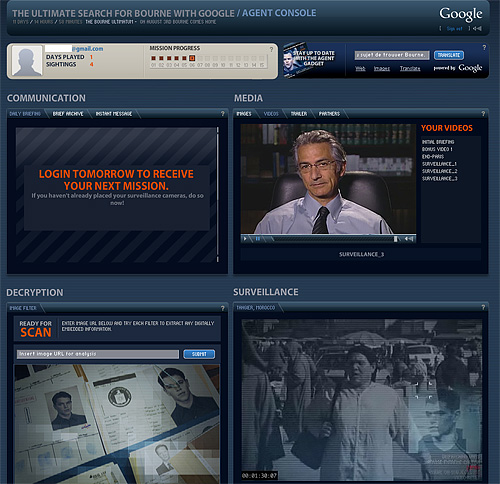Open help icon on Media panel
This screenshot has height=484, width=500.
point(483,114)
